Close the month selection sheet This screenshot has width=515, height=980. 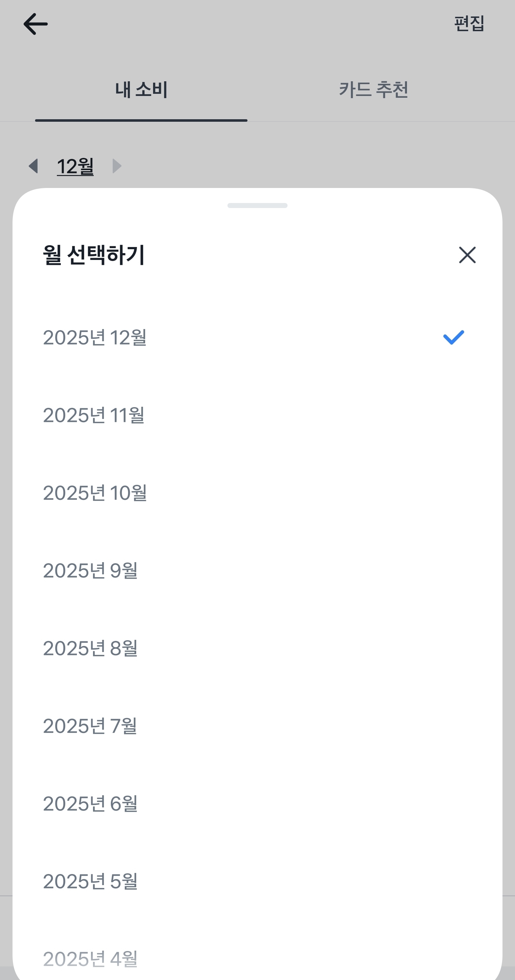pos(467,255)
